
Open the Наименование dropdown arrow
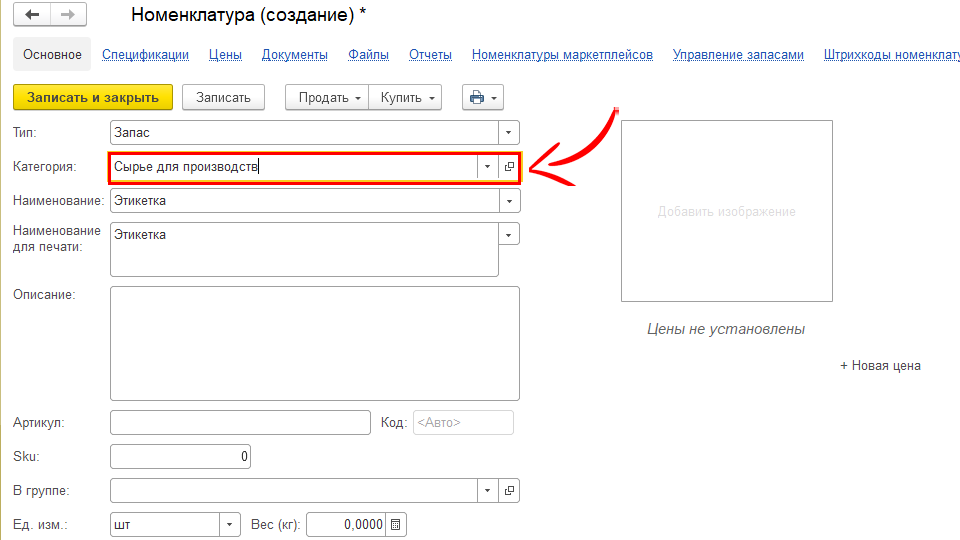pyautogui.click(x=509, y=201)
